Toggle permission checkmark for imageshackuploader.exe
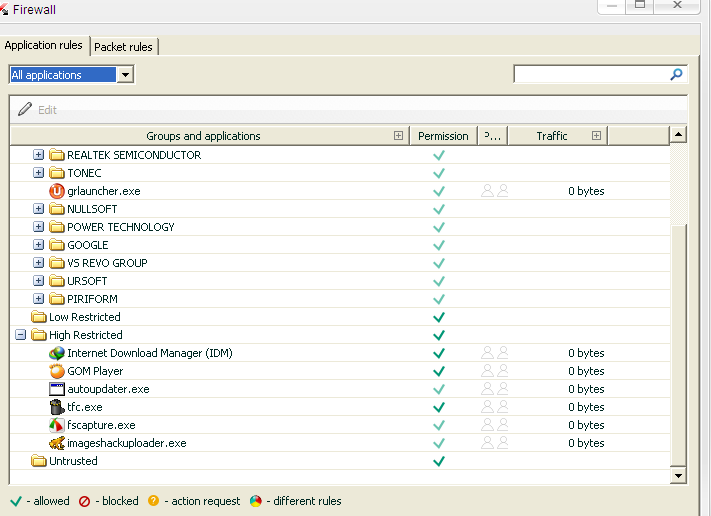The image size is (711, 516). tap(439, 443)
